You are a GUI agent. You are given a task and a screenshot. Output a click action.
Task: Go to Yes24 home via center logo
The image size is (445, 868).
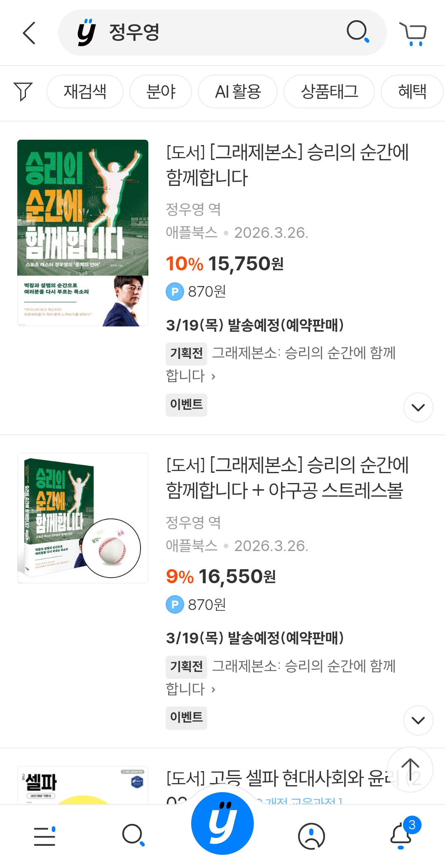(x=222, y=823)
